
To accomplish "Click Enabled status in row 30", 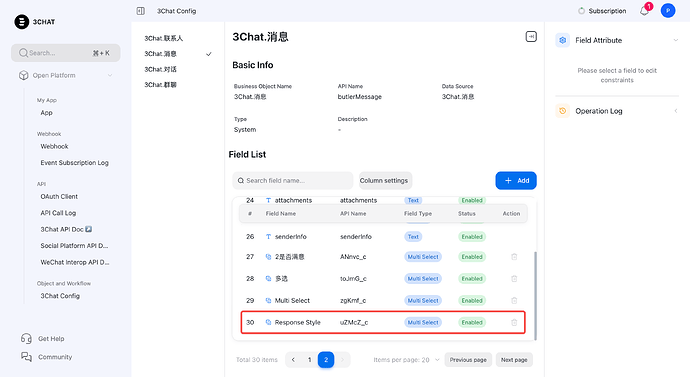I will [x=472, y=322].
